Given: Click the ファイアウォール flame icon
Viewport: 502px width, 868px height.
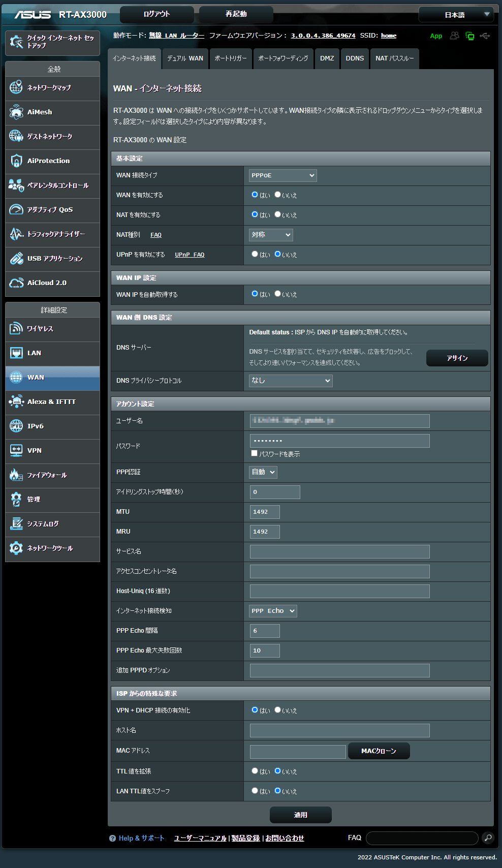Looking at the screenshot, I should (x=16, y=475).
